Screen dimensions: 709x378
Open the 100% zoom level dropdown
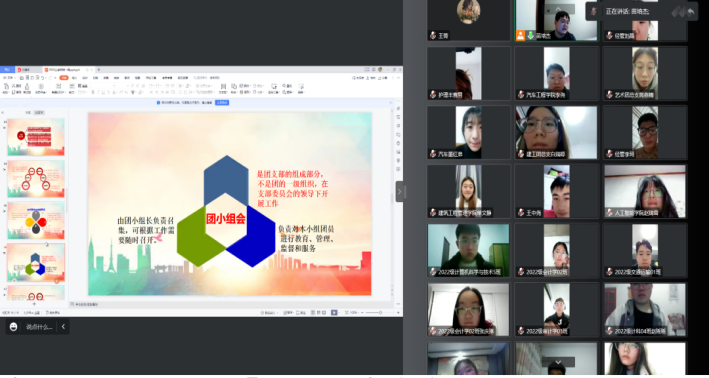[x=354, y=312]
